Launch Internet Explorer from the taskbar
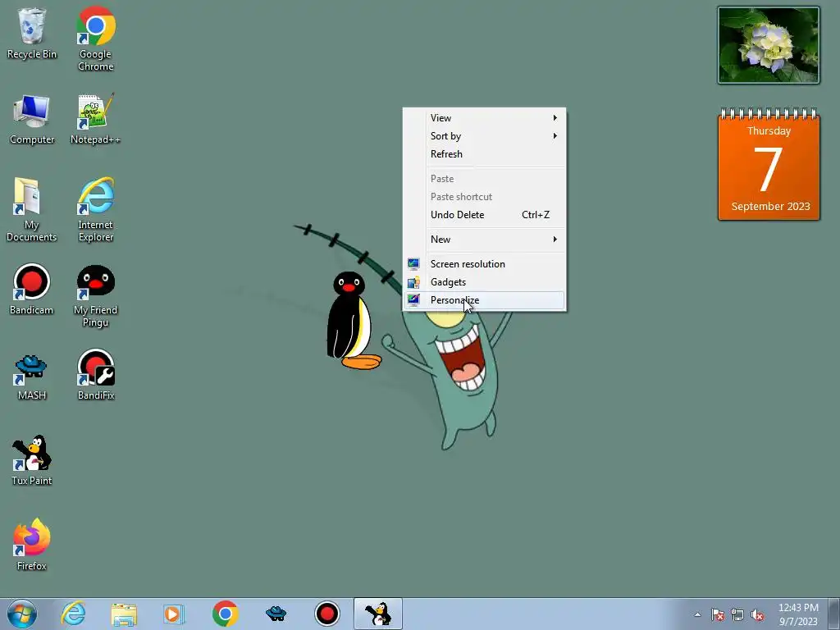840x630 pixels. tap(73, 614)
